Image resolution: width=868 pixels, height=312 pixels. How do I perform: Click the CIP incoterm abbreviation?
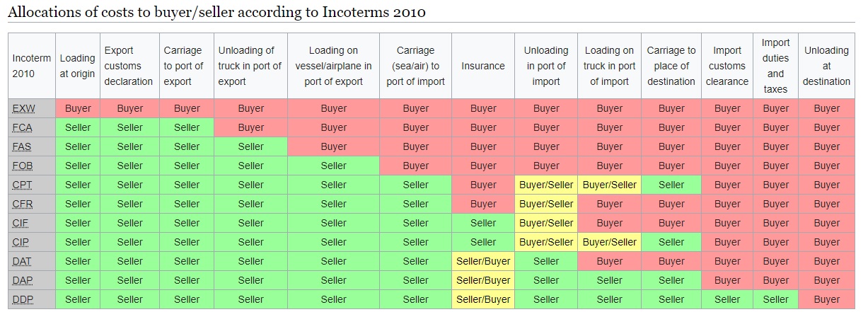(x=21, y=243)
